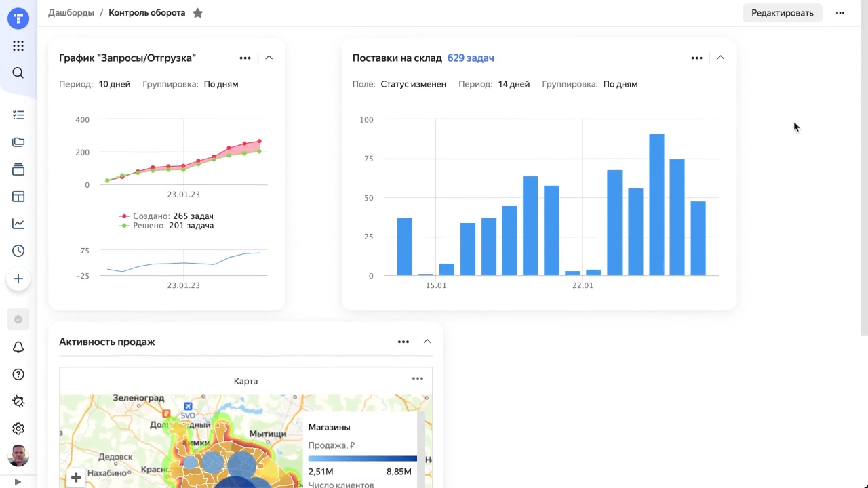Zoom in the map with plus button
Screen dimensions: 868x488
tap(76, 478)
